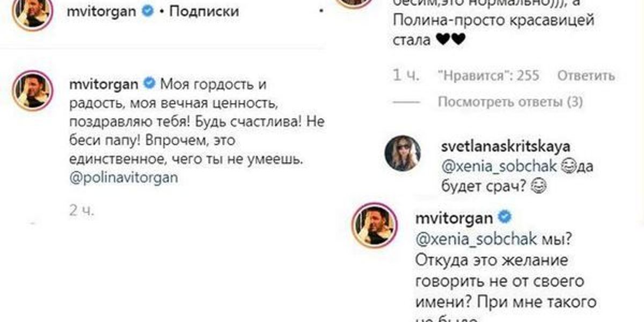Screen dimensions: 644x322
Task: Expand Посмотреть ответы (3) replies
Action: [510, 102]
